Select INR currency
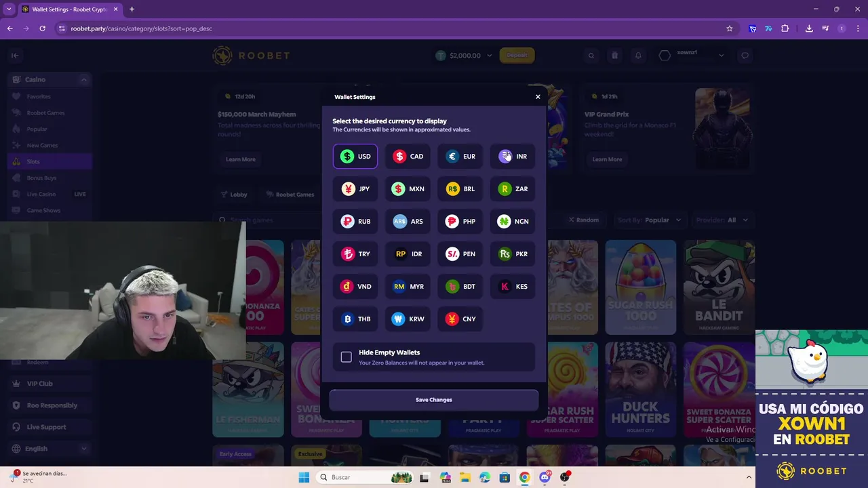This screenshot has width=868, height=488. tap(512, 157)
